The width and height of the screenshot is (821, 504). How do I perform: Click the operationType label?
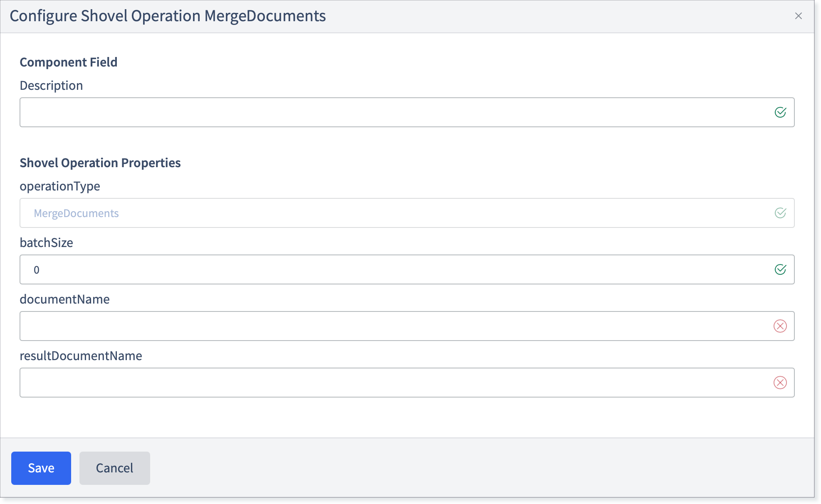coord(60,186)
